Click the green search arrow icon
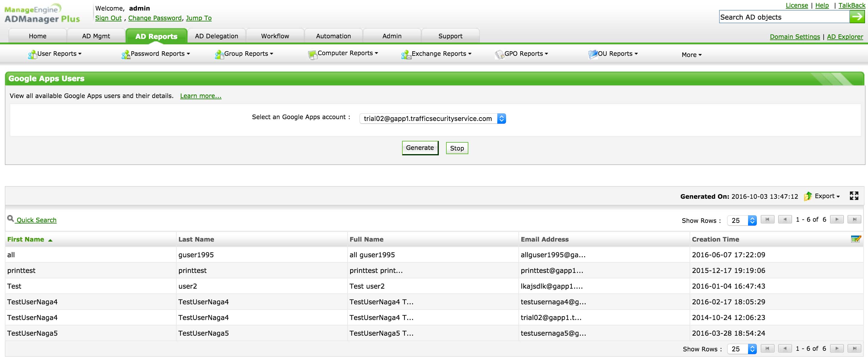868x361 pixels. (857, 17)
